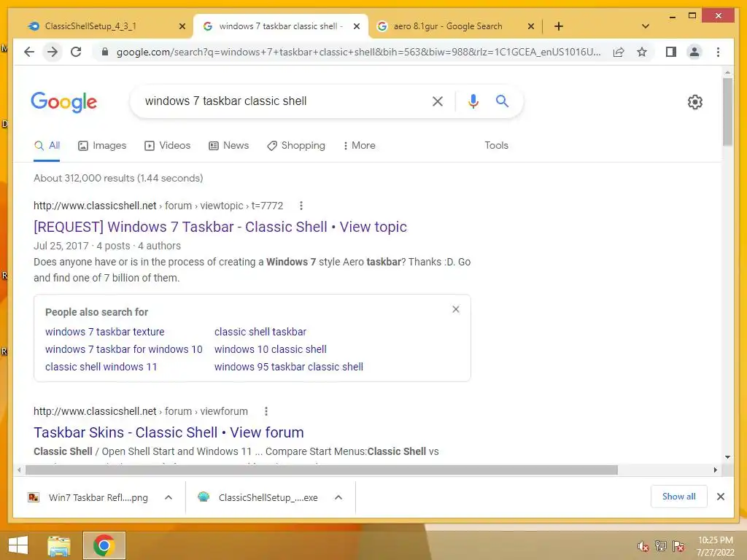Expand options for ClassicShellSetup exe download
This screenshot has height=560, width=747.
(x=338, y=497)
